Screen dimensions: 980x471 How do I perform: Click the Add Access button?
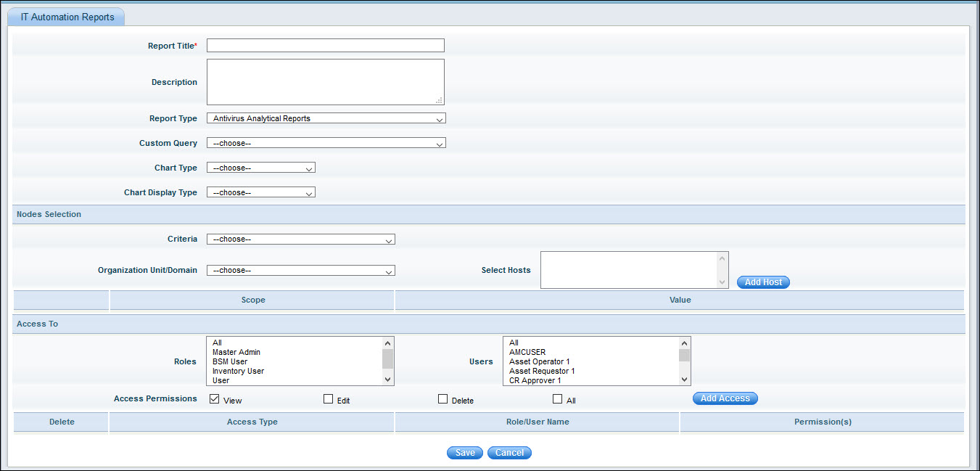coord(725,398)
